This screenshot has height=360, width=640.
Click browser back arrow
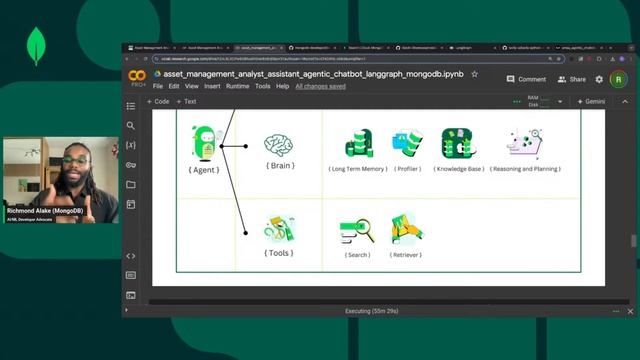point(127,59)
